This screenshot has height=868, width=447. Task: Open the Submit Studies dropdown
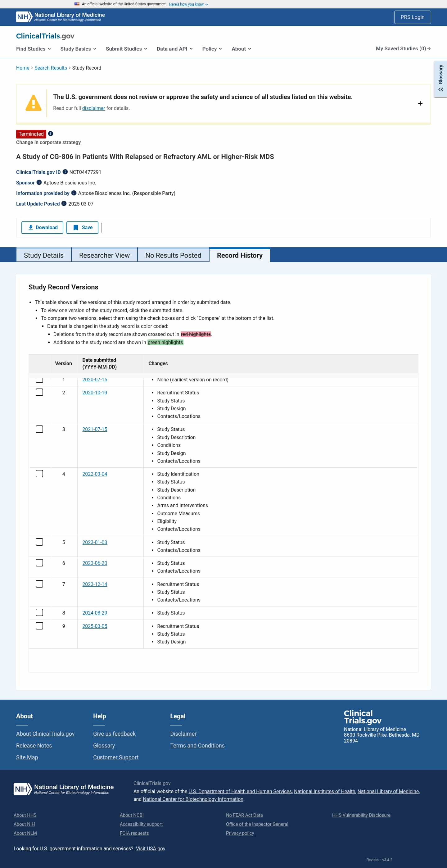(126, 49)
